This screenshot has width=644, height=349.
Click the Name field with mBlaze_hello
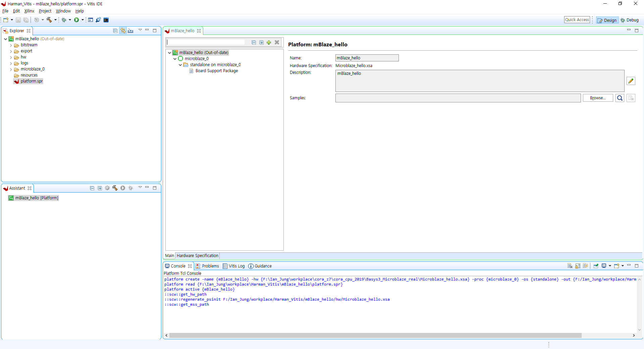(367, 58)
